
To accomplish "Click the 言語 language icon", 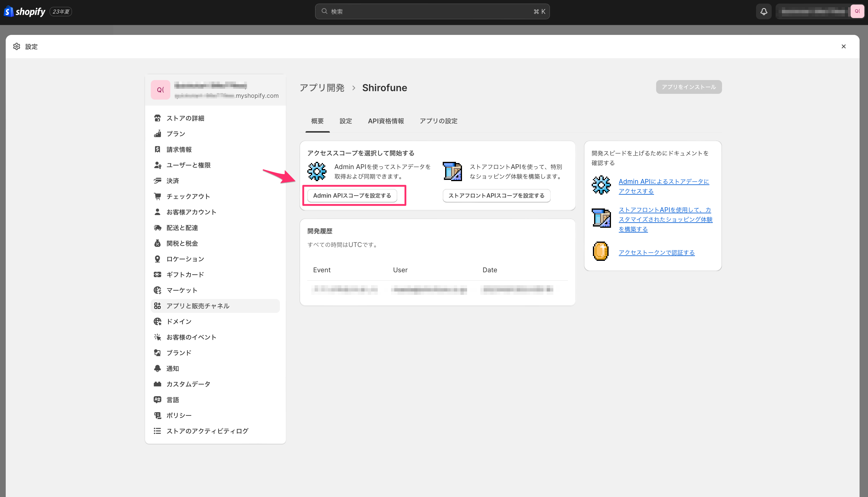I will 157,400.
